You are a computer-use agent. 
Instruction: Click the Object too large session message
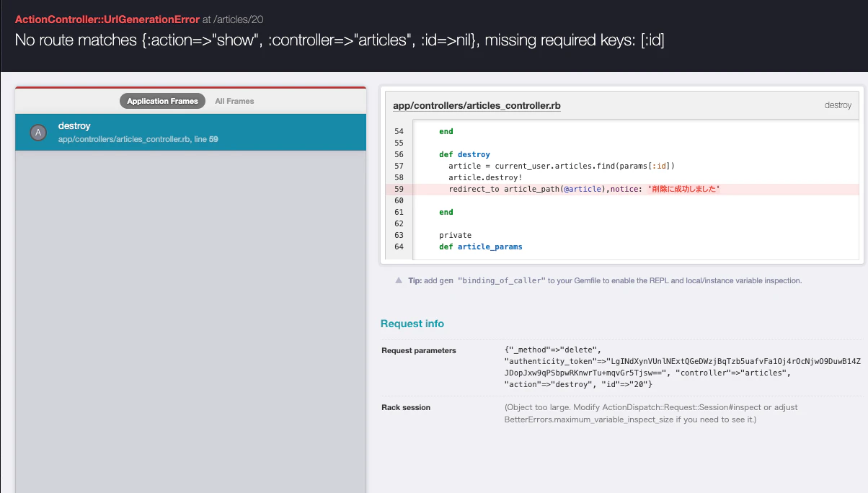651,413
